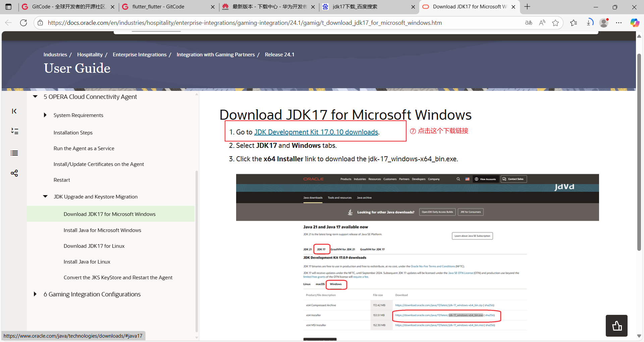Viewport: 644px width, 342px height.
Task: Open the list view sidebar icon
Action: tap(14, 153)
